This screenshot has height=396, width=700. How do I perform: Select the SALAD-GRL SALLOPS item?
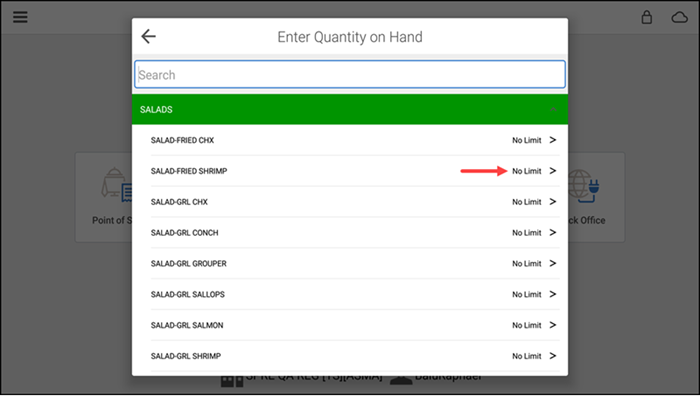pos(355,294)
